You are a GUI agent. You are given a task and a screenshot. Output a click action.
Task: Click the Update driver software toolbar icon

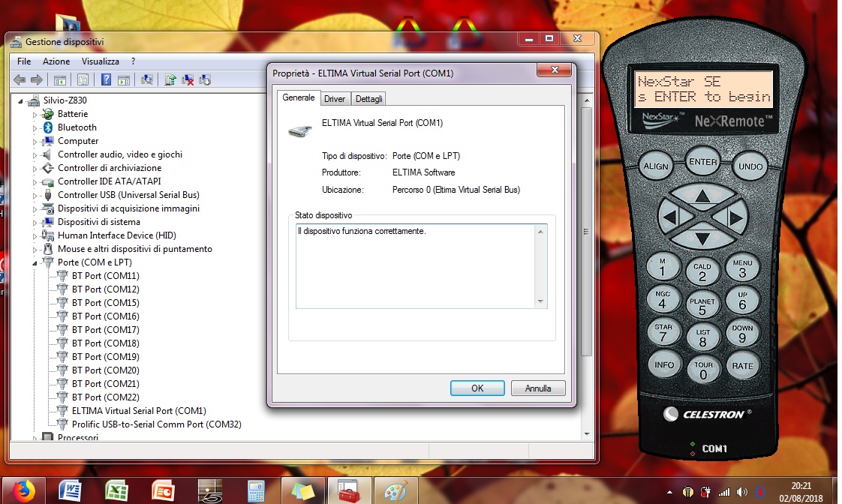170,80
